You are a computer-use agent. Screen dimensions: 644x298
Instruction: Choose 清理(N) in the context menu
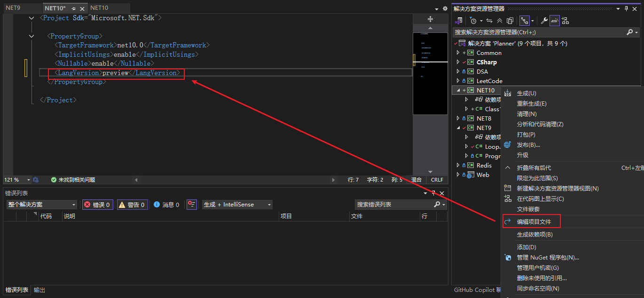(527, 114)
